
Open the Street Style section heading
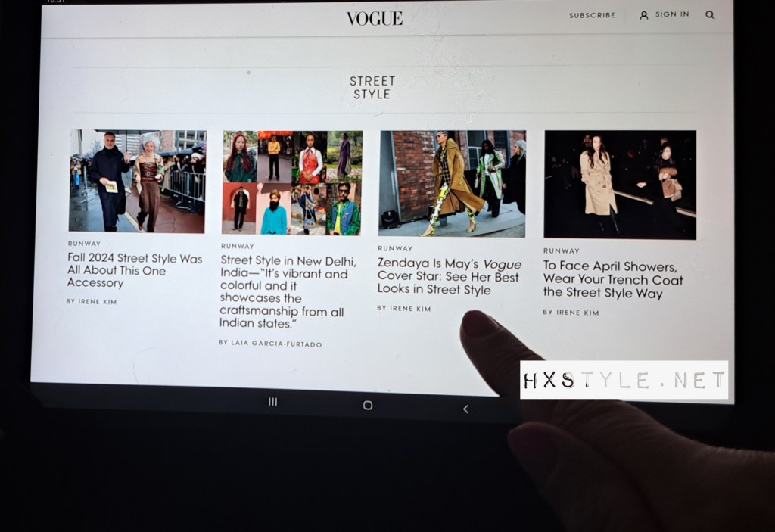(372, 87)
